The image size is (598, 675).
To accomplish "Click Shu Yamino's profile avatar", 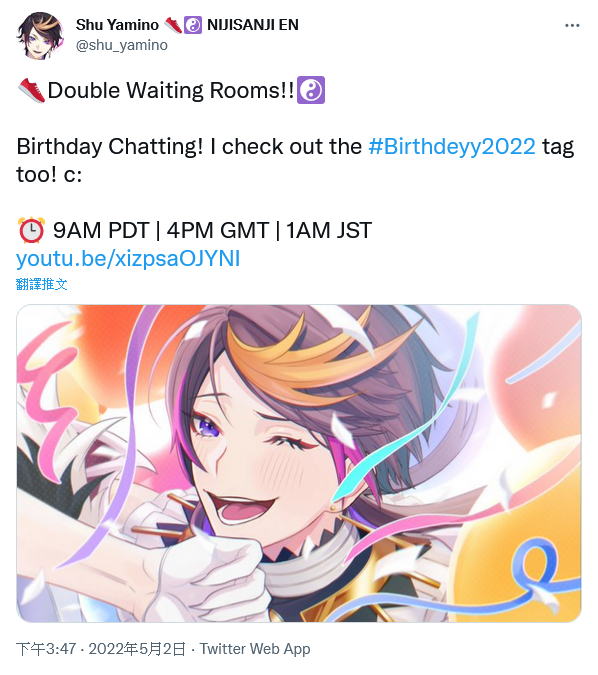I will (40, 36).
